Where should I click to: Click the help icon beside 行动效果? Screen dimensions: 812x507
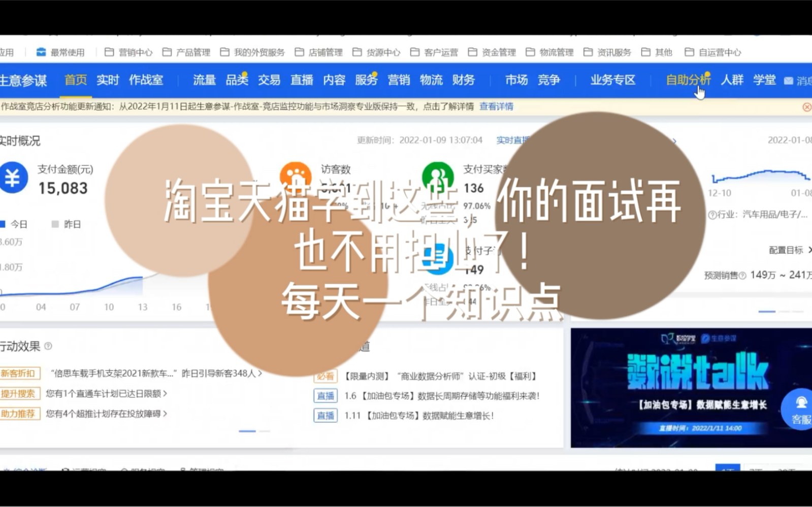click(x=48, y=346)
